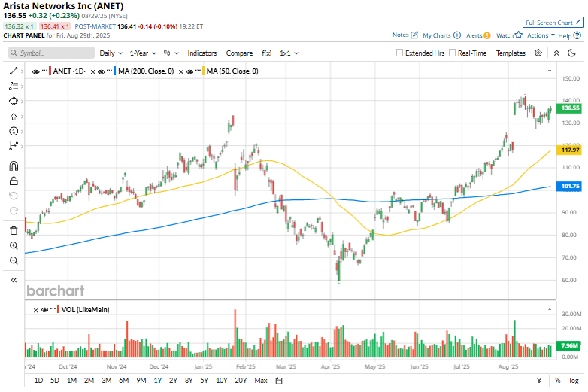Viewport: 588px width, 392px height.
Task: Open chart settings gear icon
Action: (538, 53)
